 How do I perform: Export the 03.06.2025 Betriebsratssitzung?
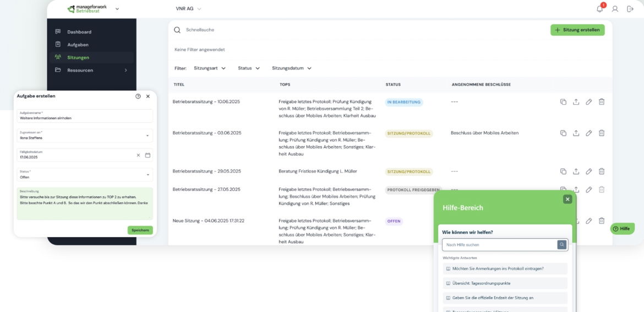(576, 133)
